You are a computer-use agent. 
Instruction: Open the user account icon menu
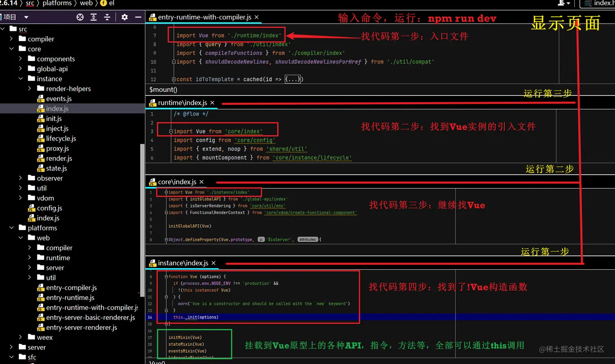(x=563, y=3)
